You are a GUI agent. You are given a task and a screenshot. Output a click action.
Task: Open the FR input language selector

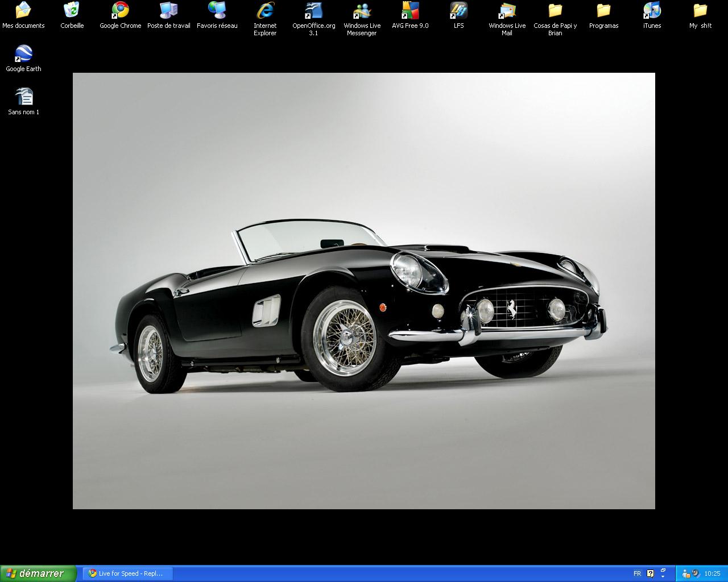pyautogui.click(x=637, y=573)
